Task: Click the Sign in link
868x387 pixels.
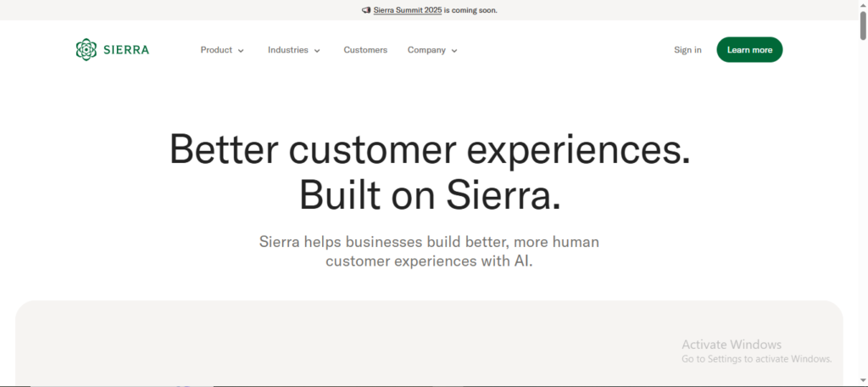Action: click(x=687, y=50)
